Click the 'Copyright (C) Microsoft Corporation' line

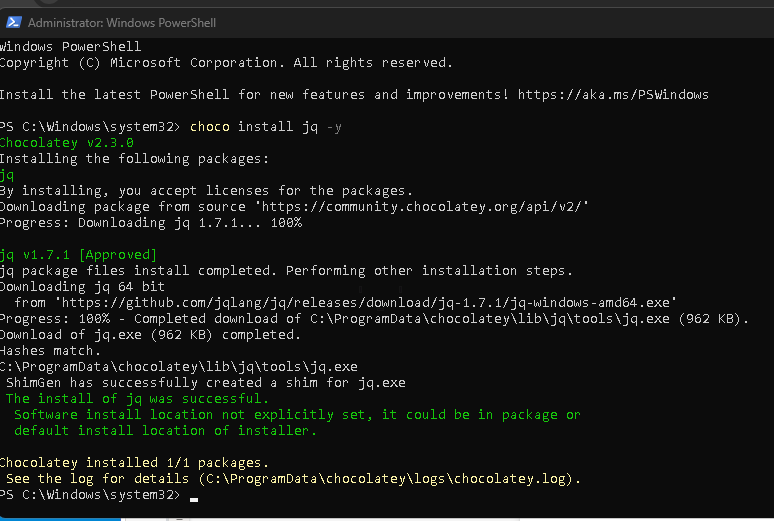click(x=226, y=63)
